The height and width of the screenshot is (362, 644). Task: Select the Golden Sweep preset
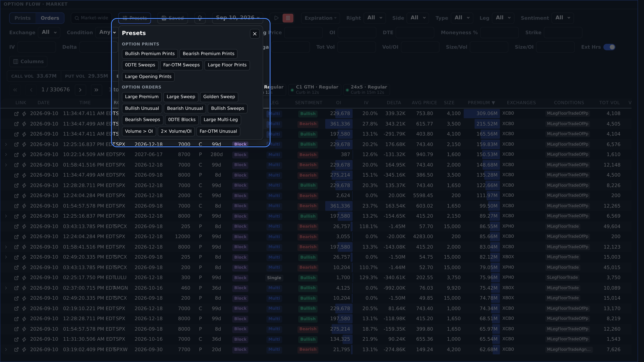219,97
